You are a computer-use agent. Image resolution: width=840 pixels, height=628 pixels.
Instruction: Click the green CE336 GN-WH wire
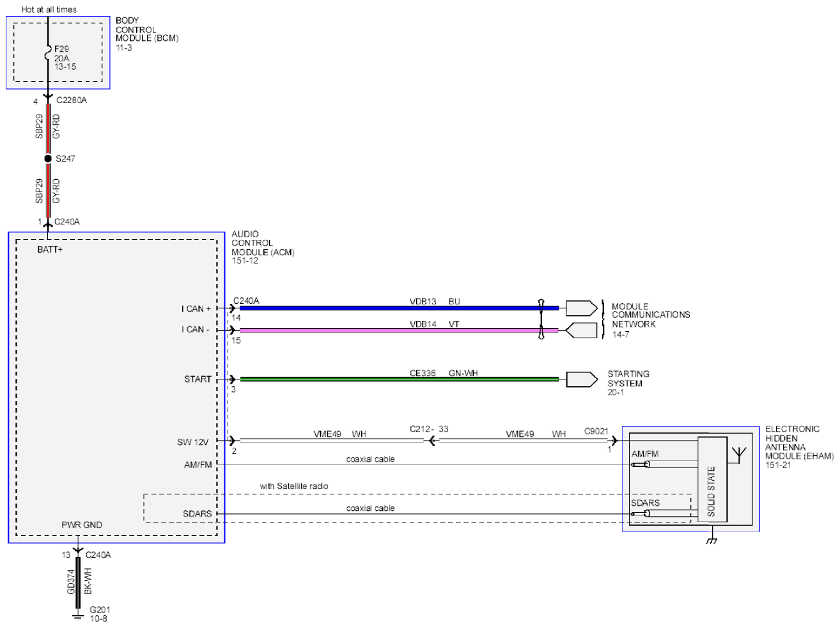(x=399, y=379)
